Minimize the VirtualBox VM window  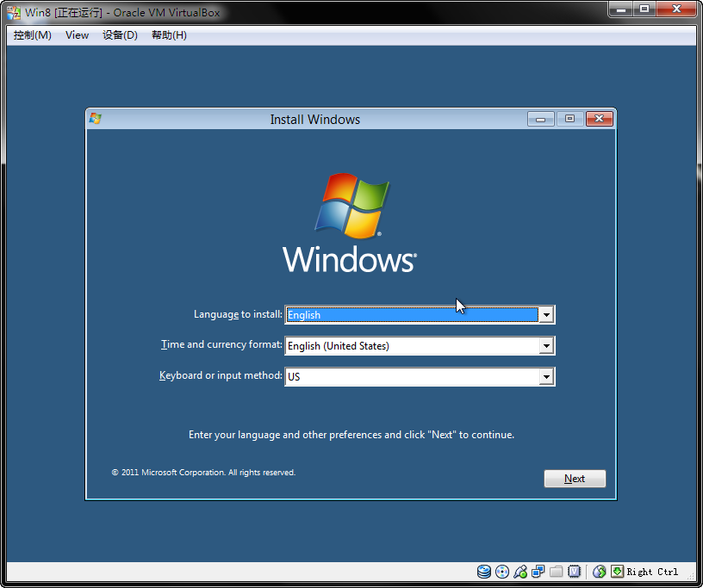click(621, 9)
